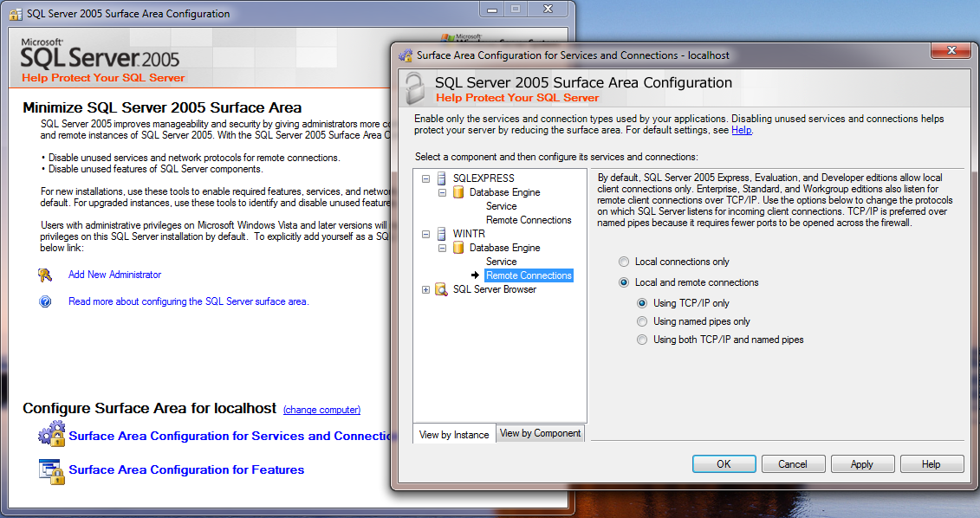Collapse the WINTR tree node

[425, 234]
